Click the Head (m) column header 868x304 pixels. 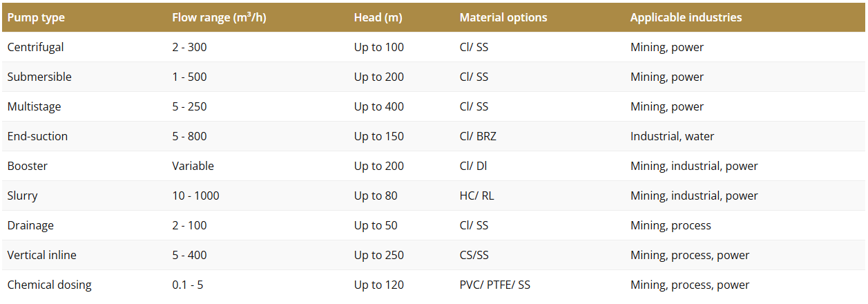[378, 17]
